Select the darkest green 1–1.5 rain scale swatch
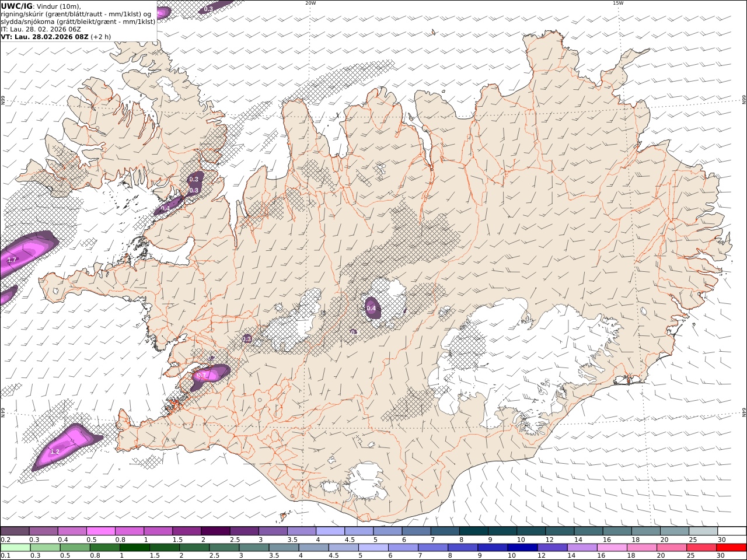747x560 pixels. [135, 548]
